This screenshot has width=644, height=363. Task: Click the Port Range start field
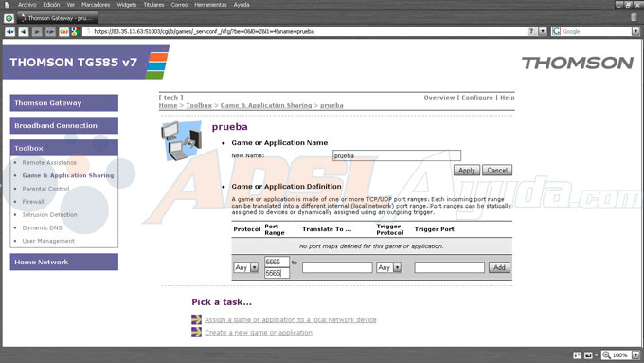tap(277, 262)
